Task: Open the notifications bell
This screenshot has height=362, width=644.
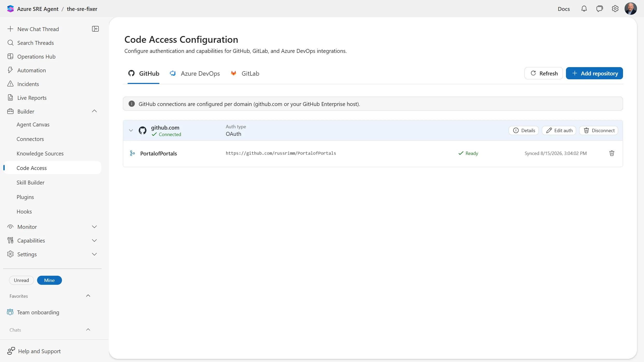Action: [x=584, y=9]
